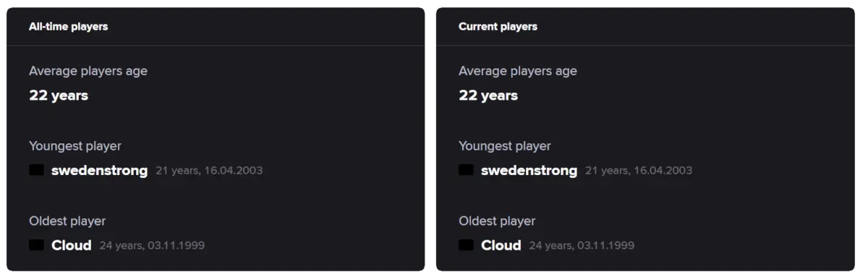Open Cloud's profile in All-time players panel
Screen dimensions: 868x280
(72, 245)
